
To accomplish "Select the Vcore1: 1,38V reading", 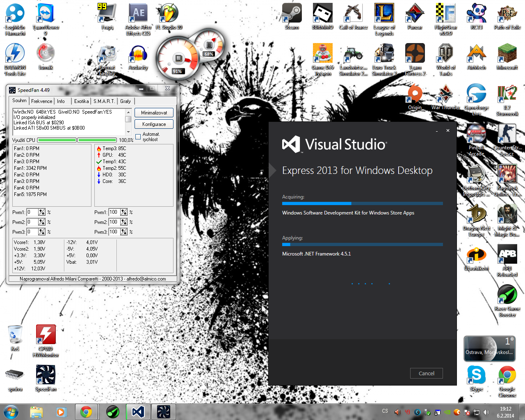I will pos(30,242).
